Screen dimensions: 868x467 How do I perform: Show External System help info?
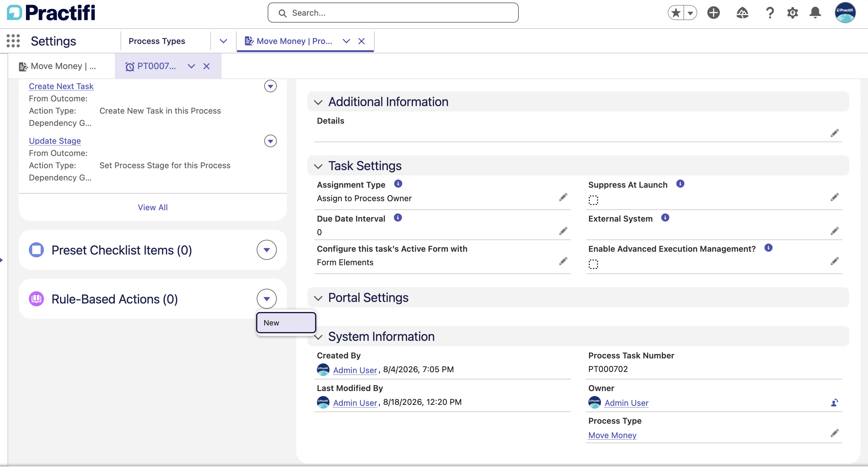point(665,218)
